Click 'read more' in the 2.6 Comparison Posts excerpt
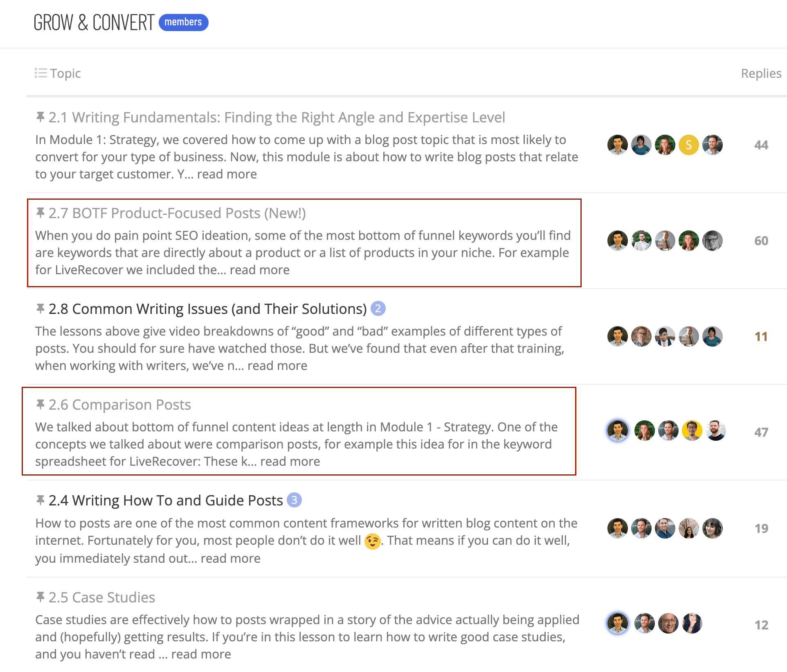Image resolution: width=787 pixels, height=672 pixels. point(290,461)
